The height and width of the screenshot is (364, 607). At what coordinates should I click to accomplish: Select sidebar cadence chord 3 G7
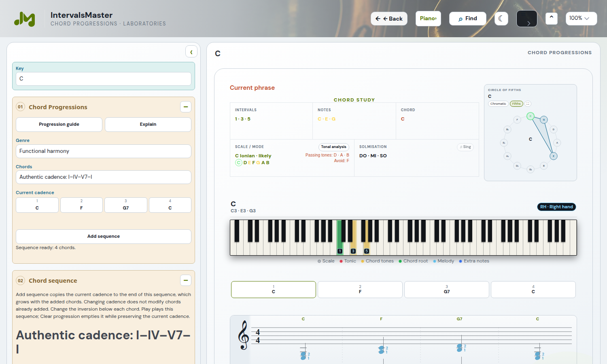126,205
